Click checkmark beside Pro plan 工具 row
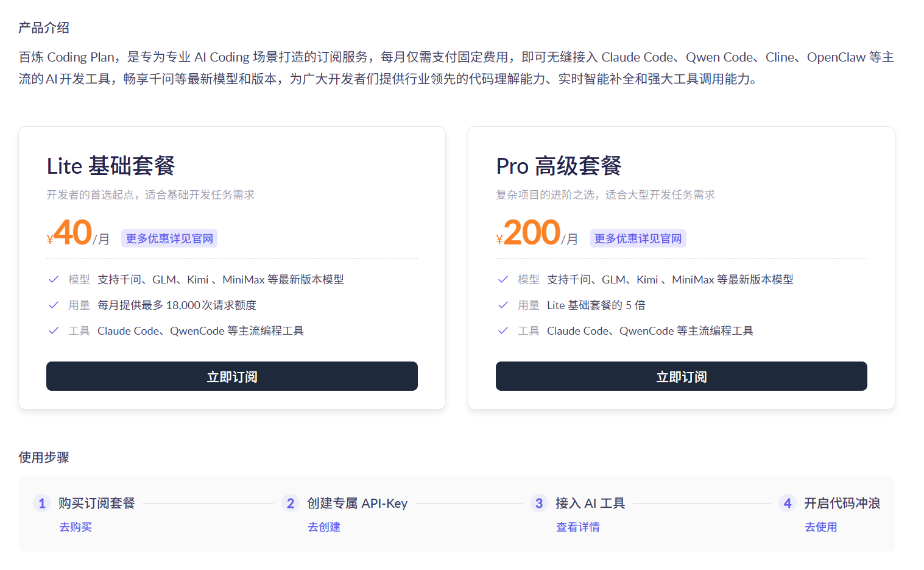This screenshot has height=570, width=924. click(x=503, y=330)
